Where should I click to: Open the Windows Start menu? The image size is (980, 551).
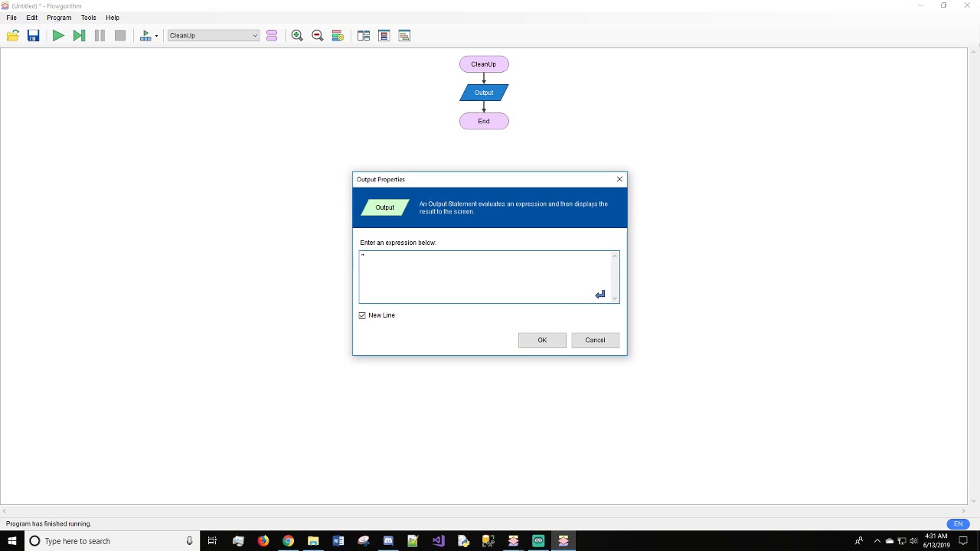[12, 541]
